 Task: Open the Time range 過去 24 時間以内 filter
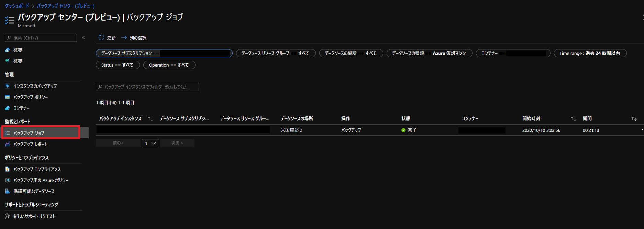pyautogui.click(x=590, y=53)
